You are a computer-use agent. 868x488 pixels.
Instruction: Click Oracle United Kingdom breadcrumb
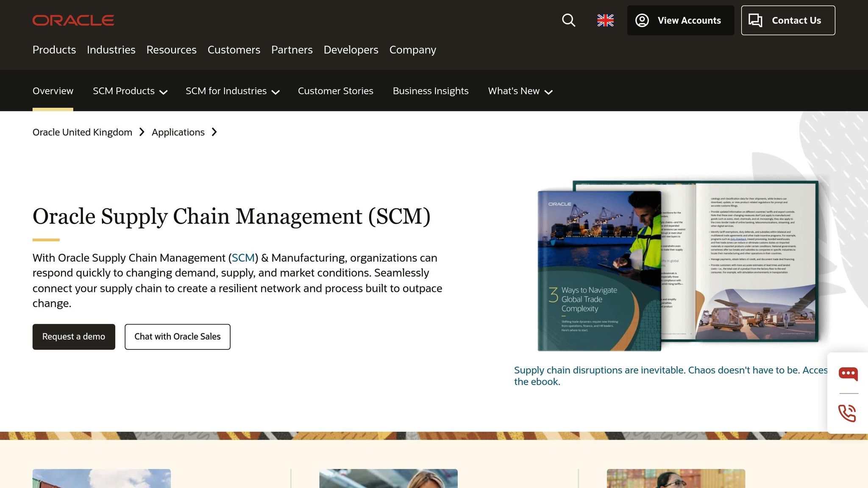coord(82,132)
